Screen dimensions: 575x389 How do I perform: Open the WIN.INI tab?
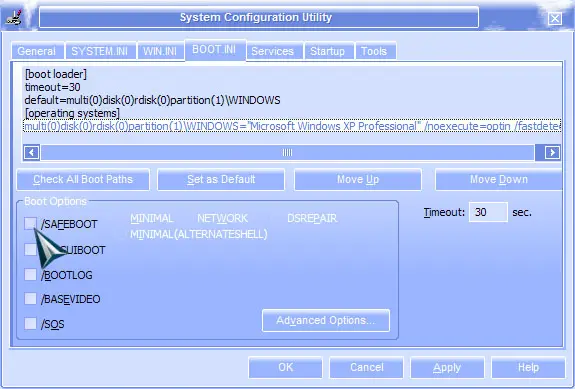coord(160,51)
